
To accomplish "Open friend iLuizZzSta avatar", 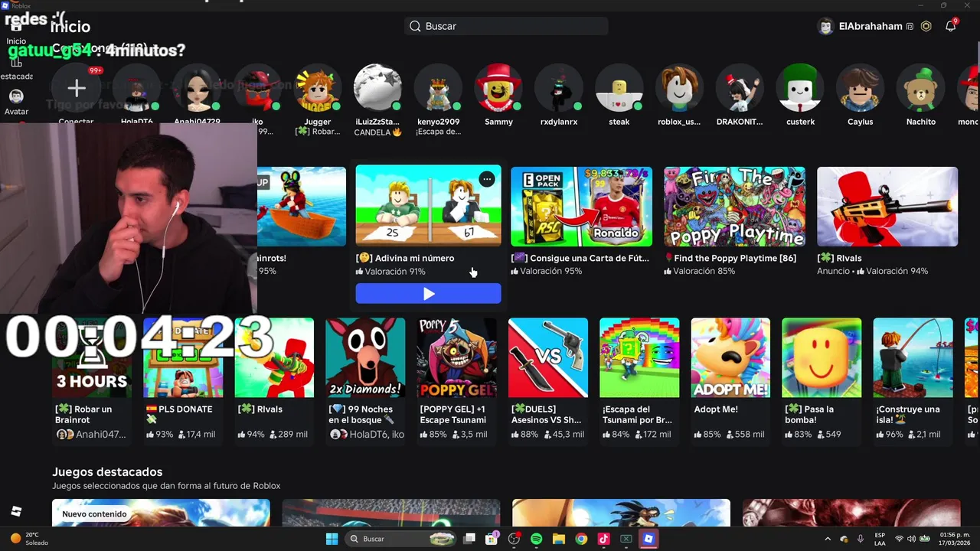I will (x=377, y=89).
